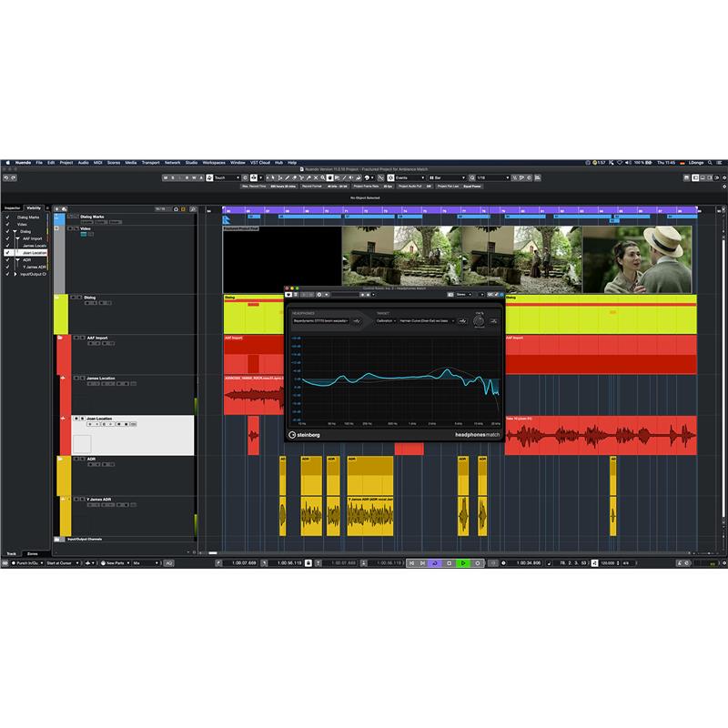The height and width of the screenshot is (728, 728).
Task: Open the Touch automation mode dropdown
Action: pyautogui.click(x=227, y=177)
